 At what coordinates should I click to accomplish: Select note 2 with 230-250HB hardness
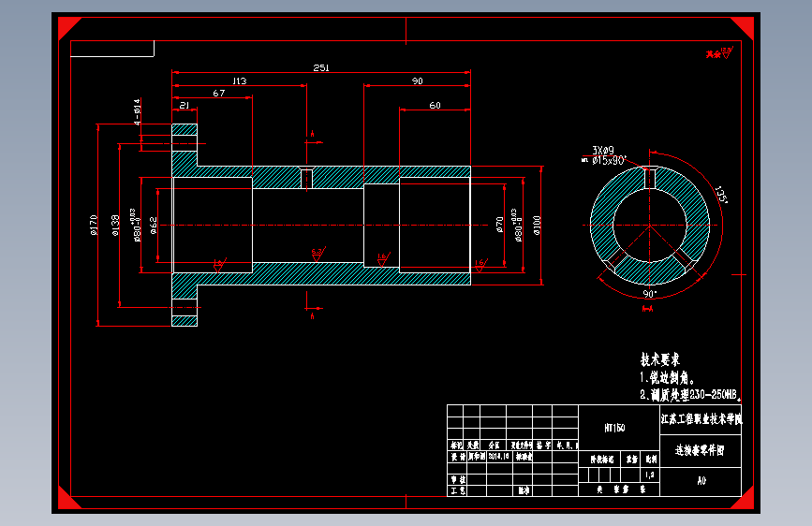pos(690,395)
